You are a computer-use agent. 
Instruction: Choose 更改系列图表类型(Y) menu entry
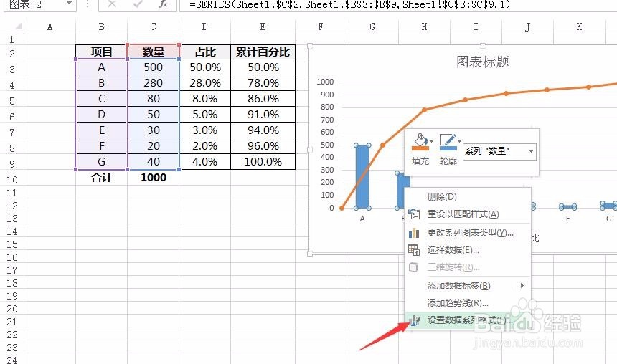coord(468,233)
